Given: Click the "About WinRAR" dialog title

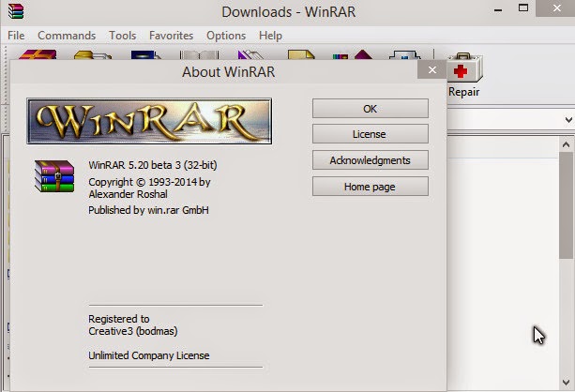Looking at the screenshot, I should click(x=229, y=72).
